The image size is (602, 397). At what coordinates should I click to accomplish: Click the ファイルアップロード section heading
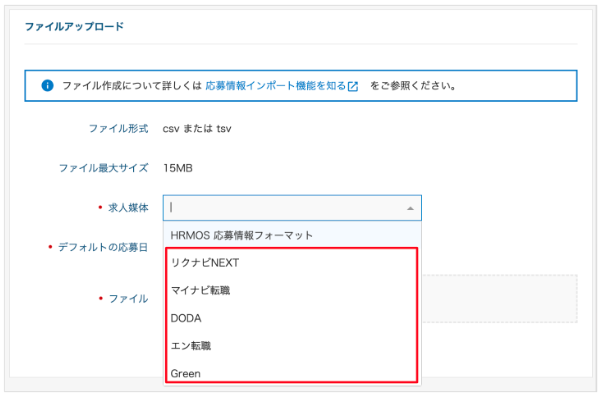click(x=74, y=26)
